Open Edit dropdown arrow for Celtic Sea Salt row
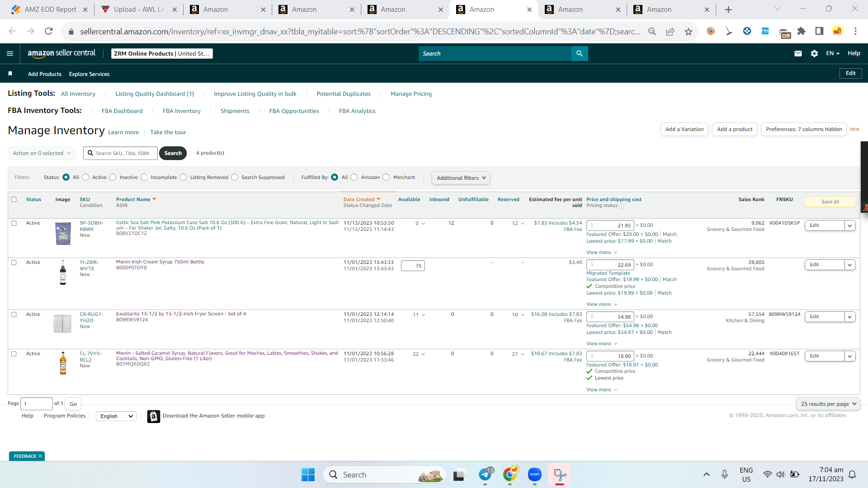The height and width of the screenshot is (488, 868). (850, 225)
